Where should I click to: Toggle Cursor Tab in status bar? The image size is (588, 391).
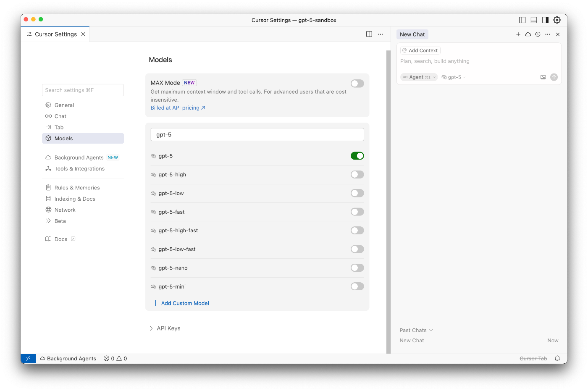[x=533, y=359]
